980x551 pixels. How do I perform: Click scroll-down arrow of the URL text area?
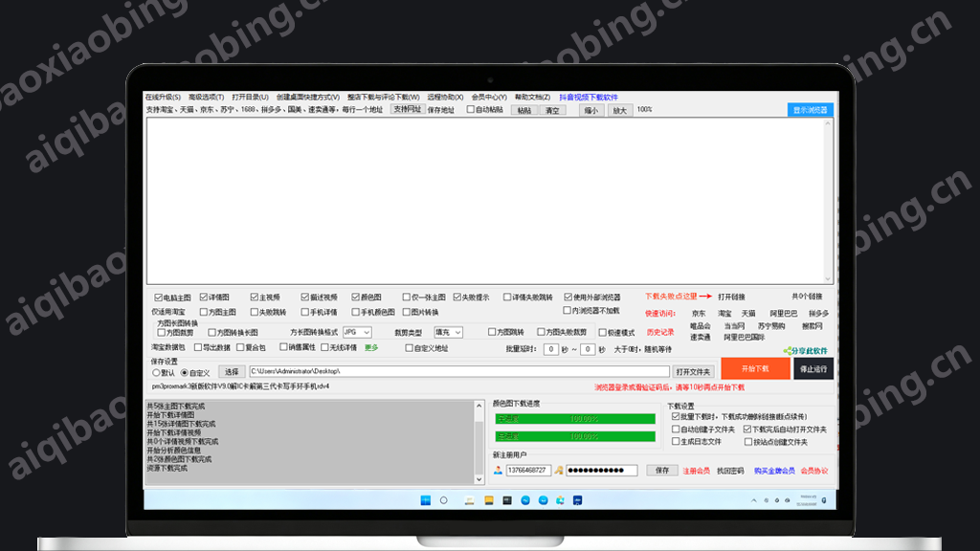pyautogui.click(x=828, y=278)
